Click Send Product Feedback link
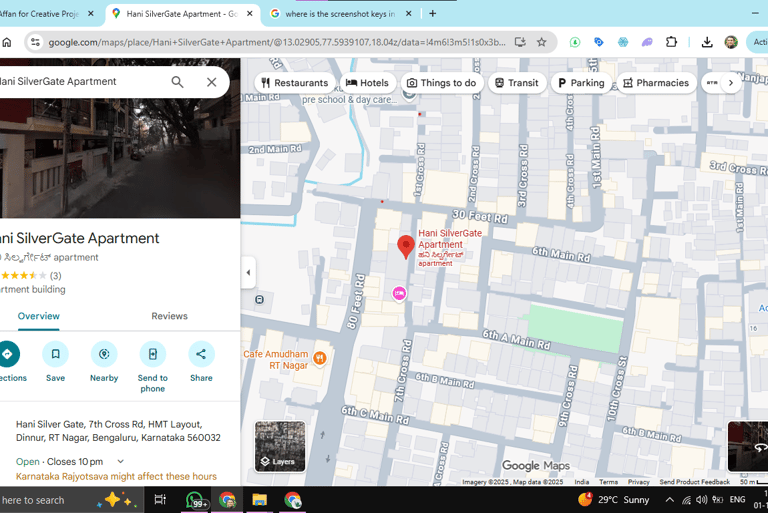 (694, 482)
